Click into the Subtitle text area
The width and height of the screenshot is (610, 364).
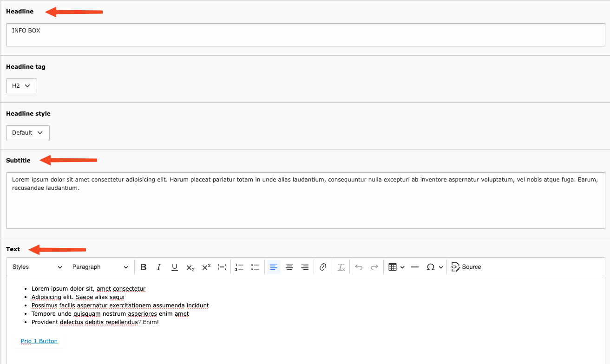pyautogui.click(x=305, y=201)
